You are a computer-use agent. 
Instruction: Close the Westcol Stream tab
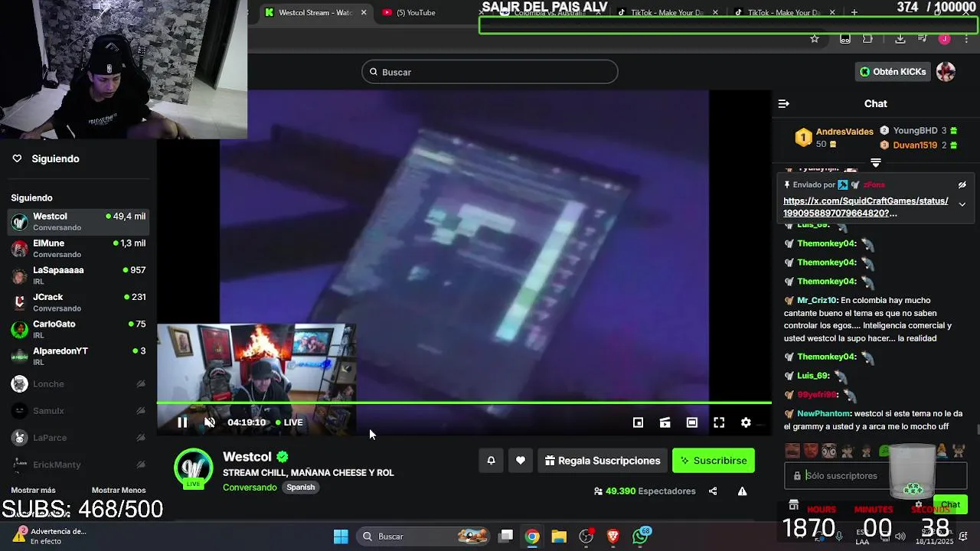tap(364, 12)
